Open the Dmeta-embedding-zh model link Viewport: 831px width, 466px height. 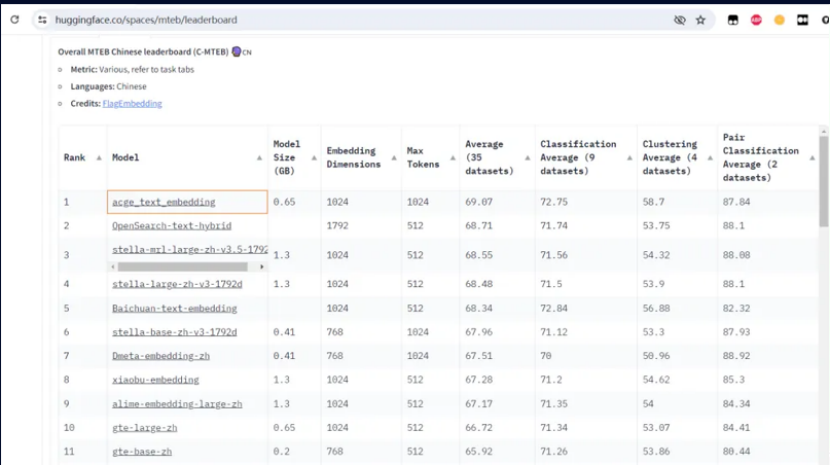click(161, 356)
